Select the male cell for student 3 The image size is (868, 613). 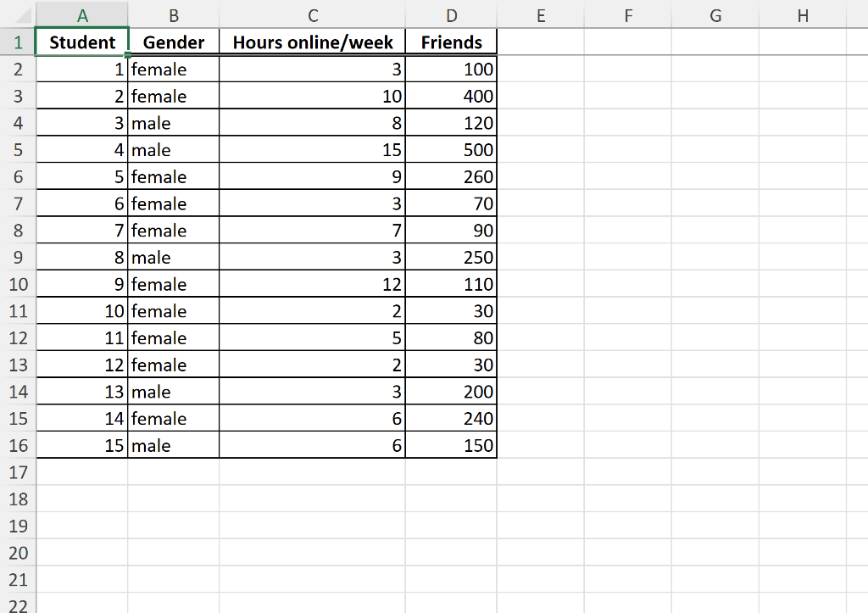point(173,122)
